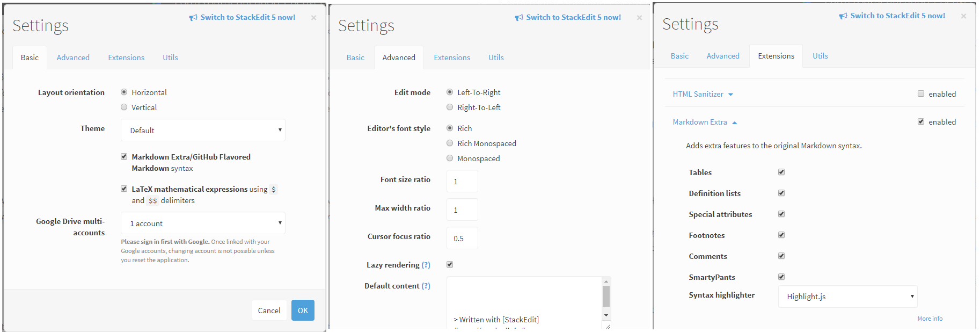Screen dimensions: 980x332
Task: Click the megaphone announcement icon
Action: click(x=193, y=17)
